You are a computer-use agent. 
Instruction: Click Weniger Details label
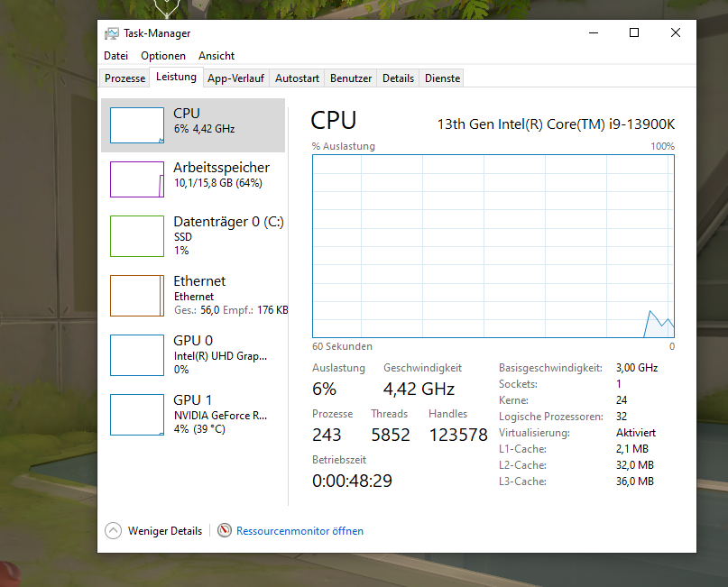point(165,531)
